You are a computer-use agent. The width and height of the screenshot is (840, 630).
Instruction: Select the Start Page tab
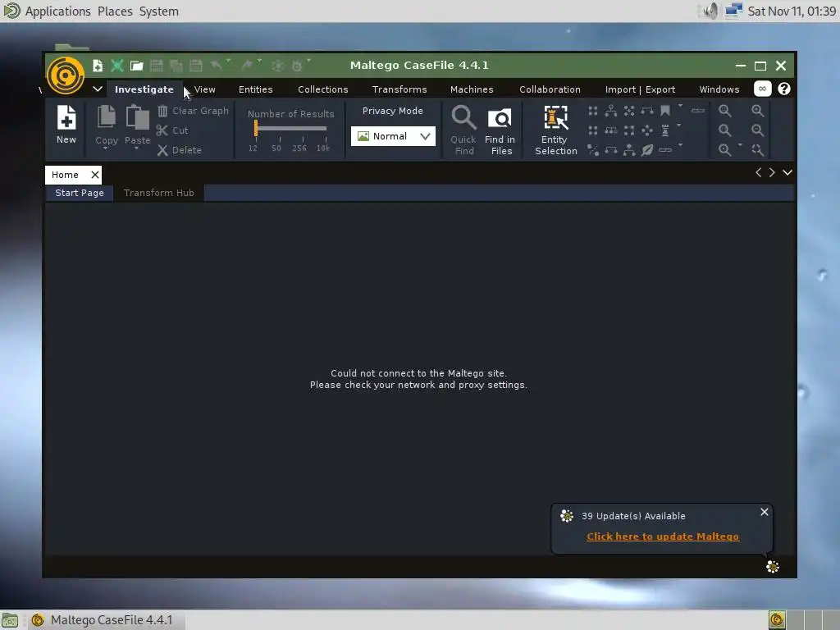click(x=80, y=193)
